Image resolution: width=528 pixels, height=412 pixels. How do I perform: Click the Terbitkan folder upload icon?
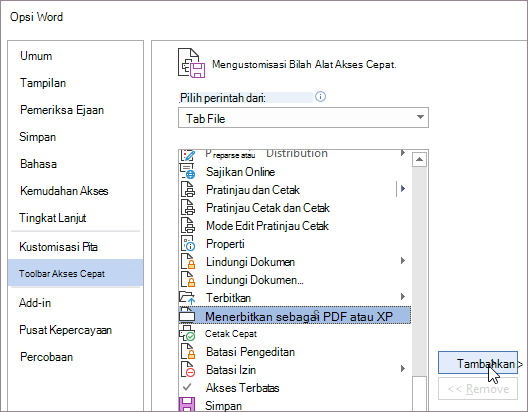point(187,298)
